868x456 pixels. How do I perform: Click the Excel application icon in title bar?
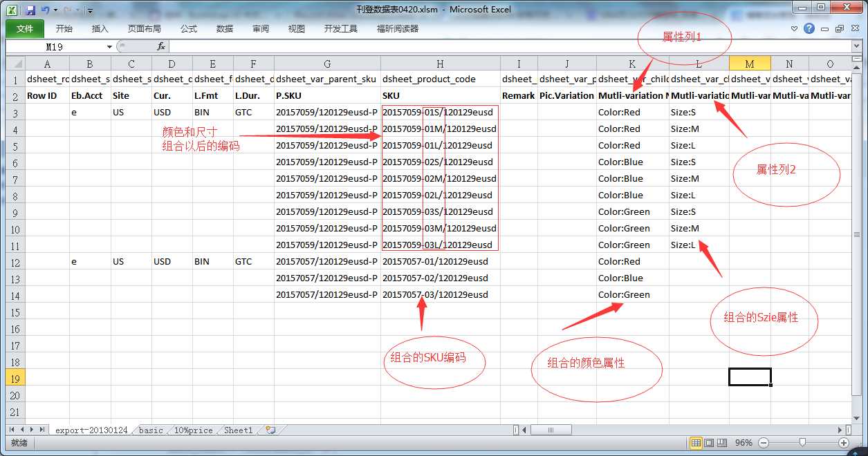point(12,10)
